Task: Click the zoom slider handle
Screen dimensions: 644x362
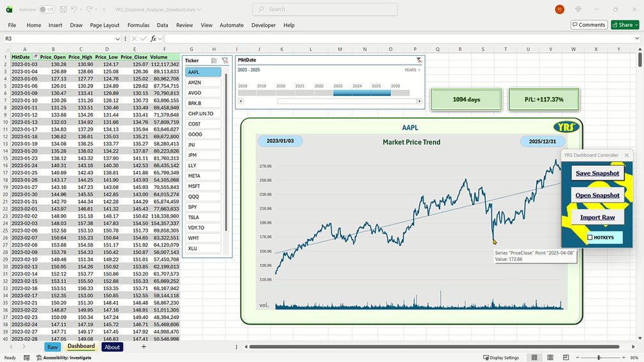Action: point(599,358)
